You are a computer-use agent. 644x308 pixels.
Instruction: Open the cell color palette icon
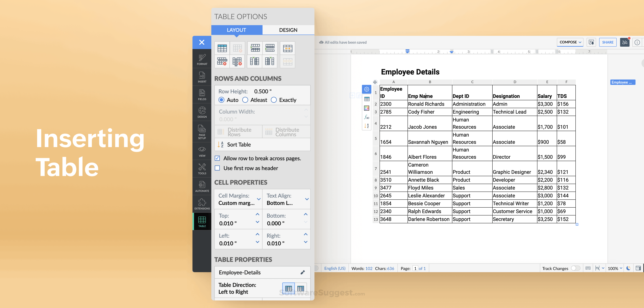(366, 108)
